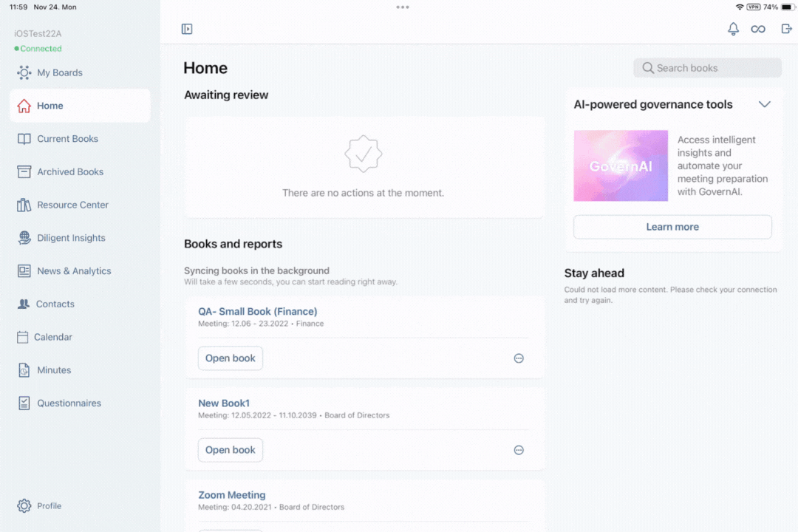Click the Connected status text
The width and height of the screenshot is (798, 532).
click(41, 49)
